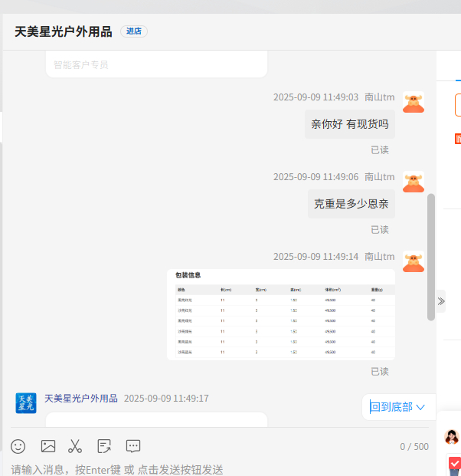This screenshot has height=476, width=461.
Task: Click the 亲你好 有现货吗 message bubble
Action: click(349, 124)
